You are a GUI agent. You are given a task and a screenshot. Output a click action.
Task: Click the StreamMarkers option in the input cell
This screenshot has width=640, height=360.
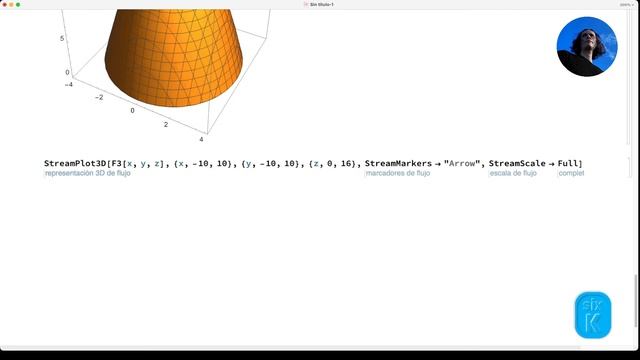(x=398, y=163)
